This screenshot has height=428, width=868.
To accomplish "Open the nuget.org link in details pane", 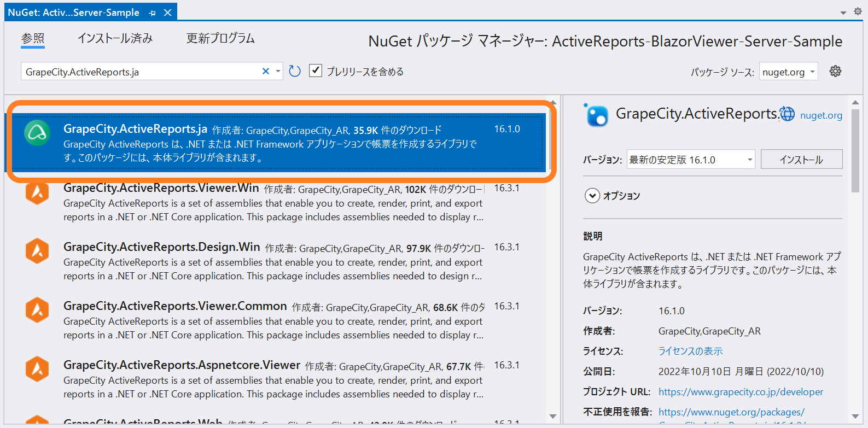I will pos(821,115).
